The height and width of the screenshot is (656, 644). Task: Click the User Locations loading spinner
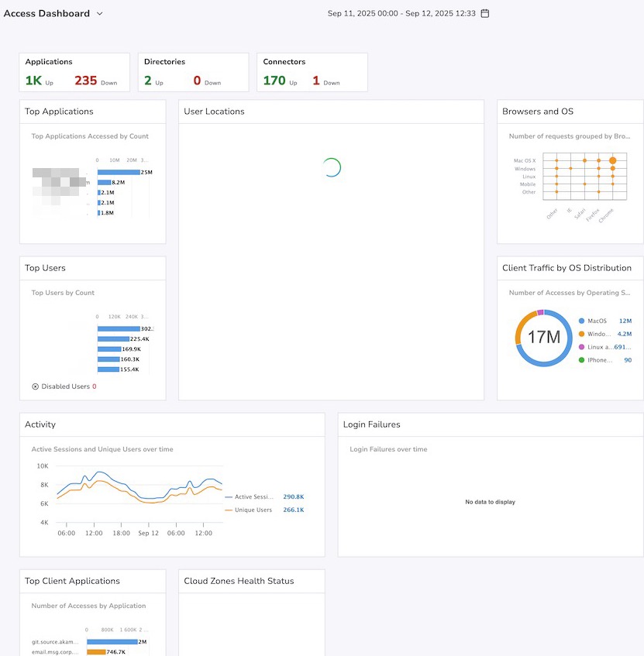(x=331, y=167)
